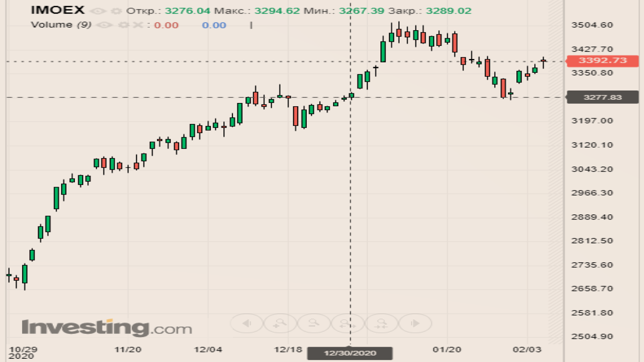The height and width of the screenshot is (362, 644).
Task: Click the minimum value 3267.39
Action: click(x=361, y=11)
